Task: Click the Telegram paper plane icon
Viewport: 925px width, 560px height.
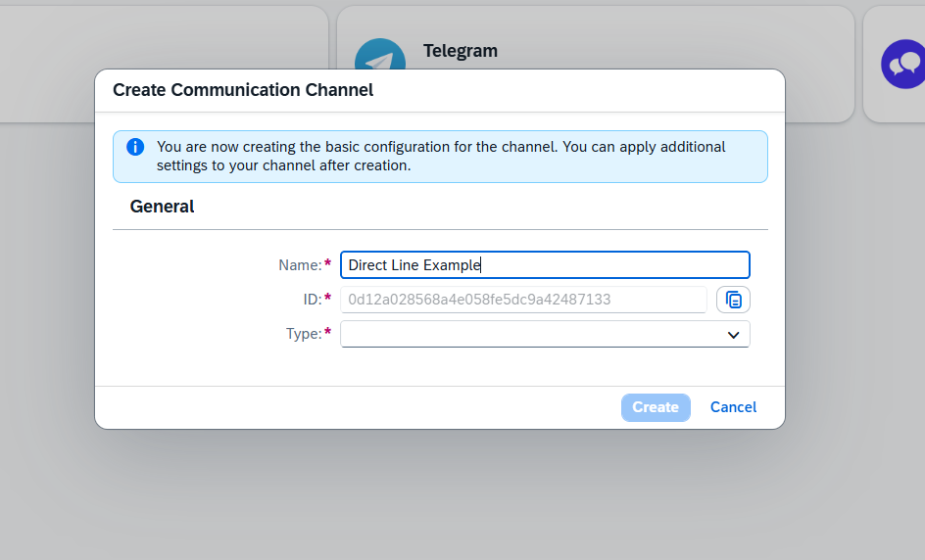Action: [x=380, y=54]
